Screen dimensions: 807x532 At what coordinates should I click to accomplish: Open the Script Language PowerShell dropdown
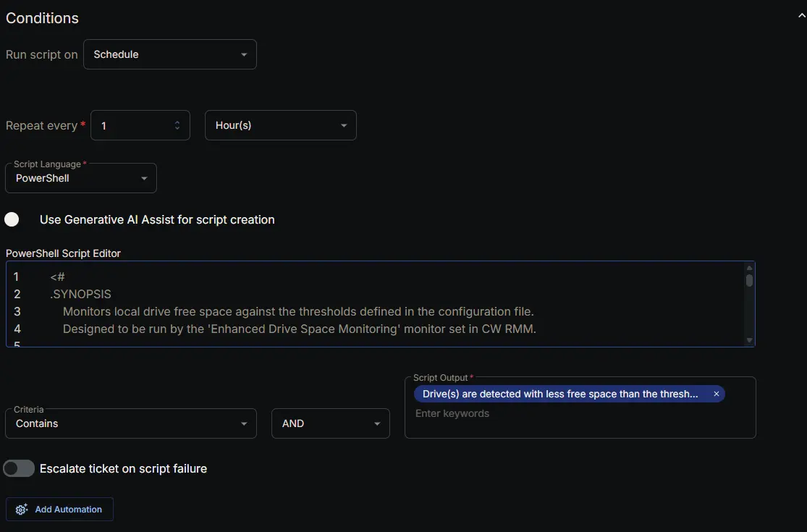[81, 178]
